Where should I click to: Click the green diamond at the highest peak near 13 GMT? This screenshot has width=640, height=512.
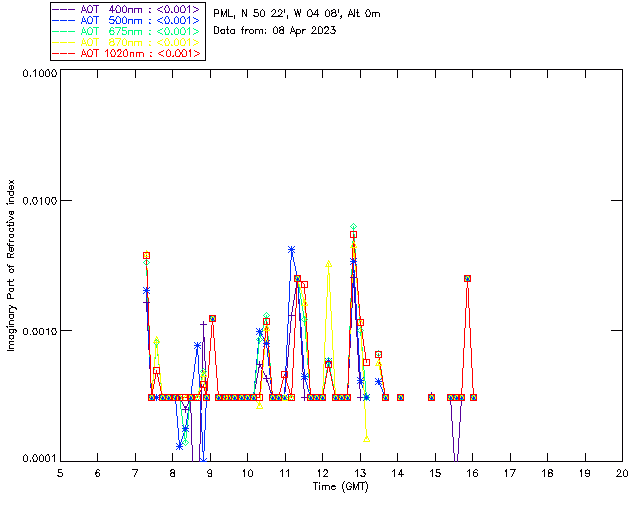[353, 227]
